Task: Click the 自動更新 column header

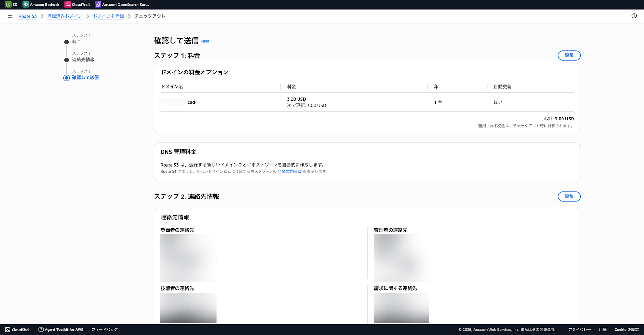Action: tap(503, 87)
